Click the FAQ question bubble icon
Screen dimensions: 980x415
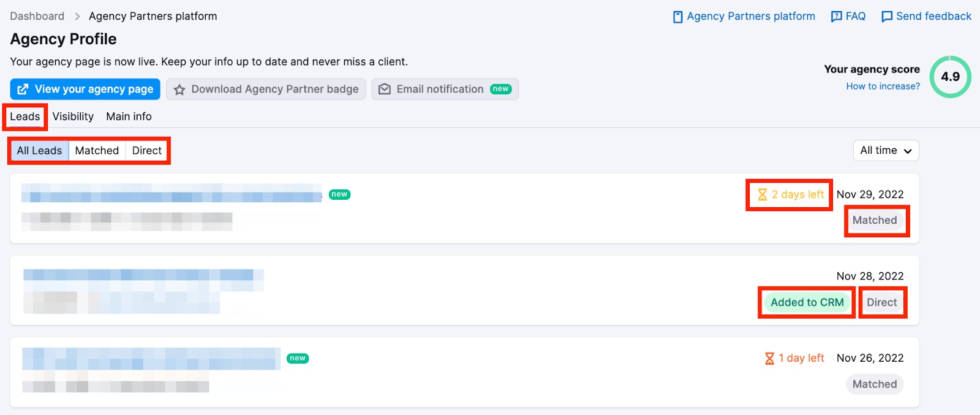836,17
